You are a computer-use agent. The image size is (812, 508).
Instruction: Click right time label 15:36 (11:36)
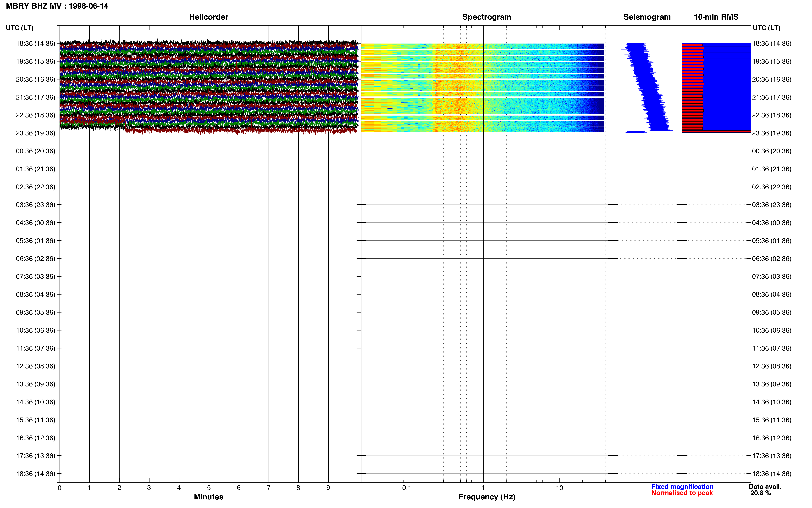[772, 420]
